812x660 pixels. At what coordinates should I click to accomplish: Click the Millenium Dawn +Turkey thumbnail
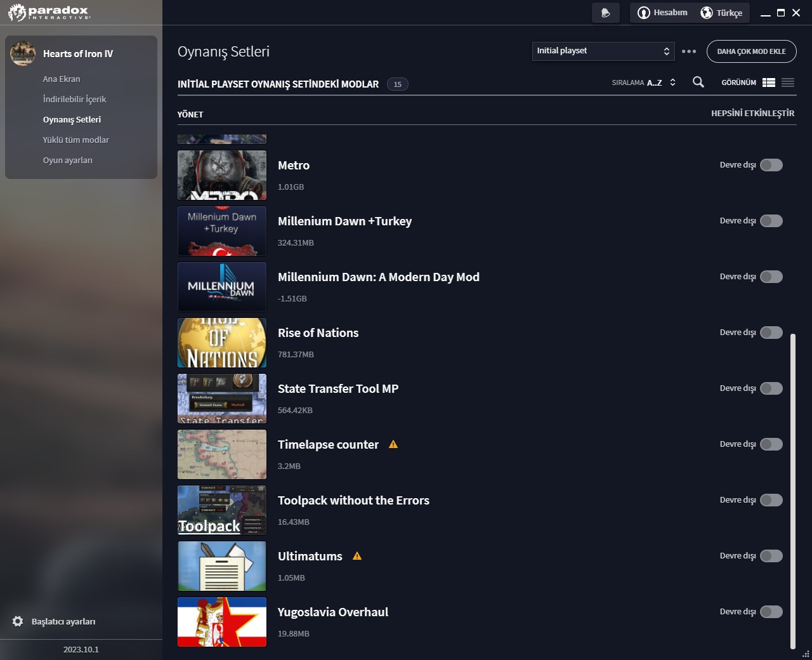click(x=222, y=231)
